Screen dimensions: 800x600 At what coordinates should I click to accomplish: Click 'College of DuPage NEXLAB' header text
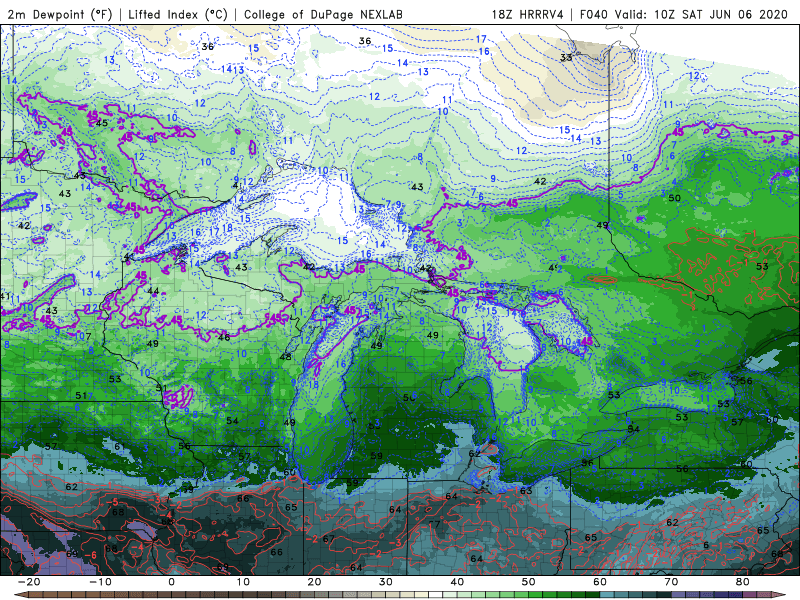(x=323, y=14)
